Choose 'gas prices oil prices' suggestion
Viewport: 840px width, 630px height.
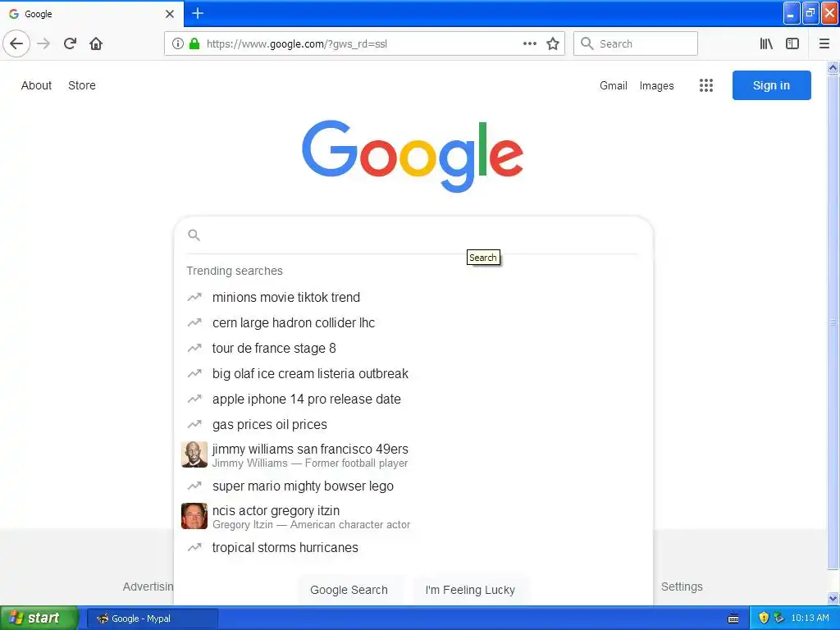click(x=413, y=424)
